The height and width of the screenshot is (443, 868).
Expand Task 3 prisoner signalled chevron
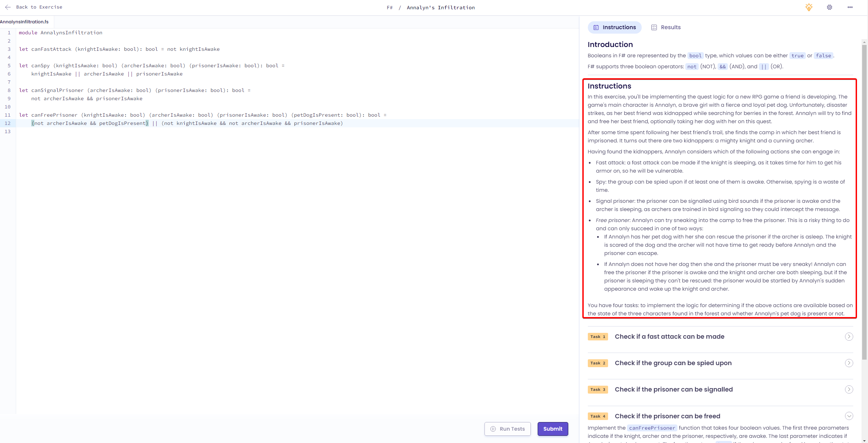849,389
